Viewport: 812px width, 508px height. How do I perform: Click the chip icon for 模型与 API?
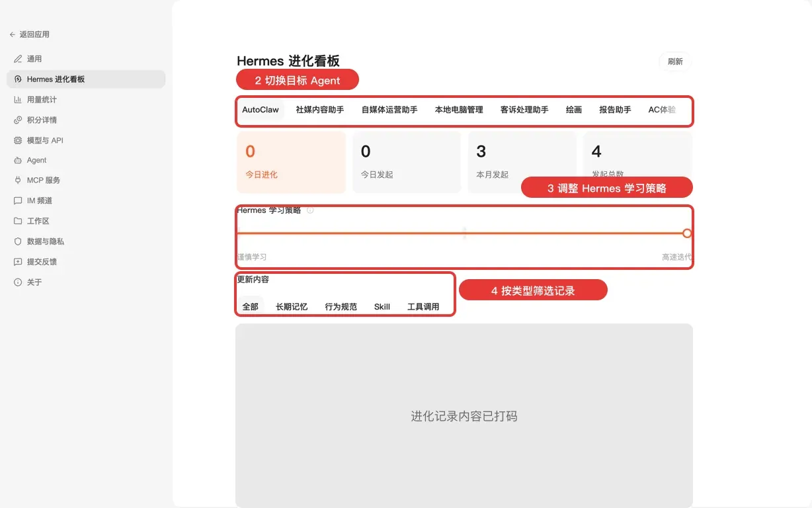[x=18, y=140]
